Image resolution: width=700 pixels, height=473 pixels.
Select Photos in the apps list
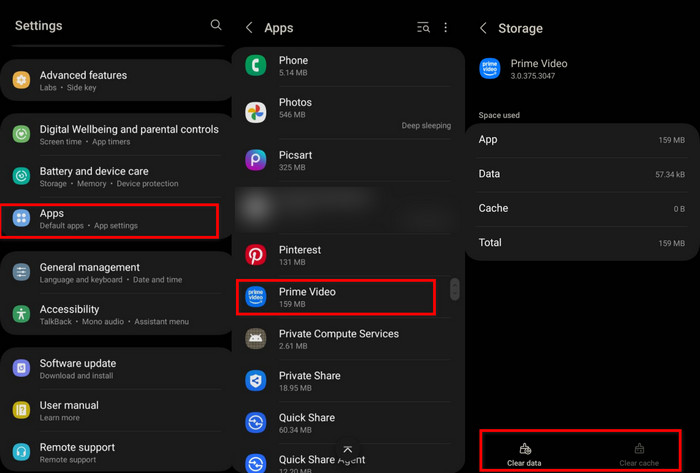tap(348, 113)
